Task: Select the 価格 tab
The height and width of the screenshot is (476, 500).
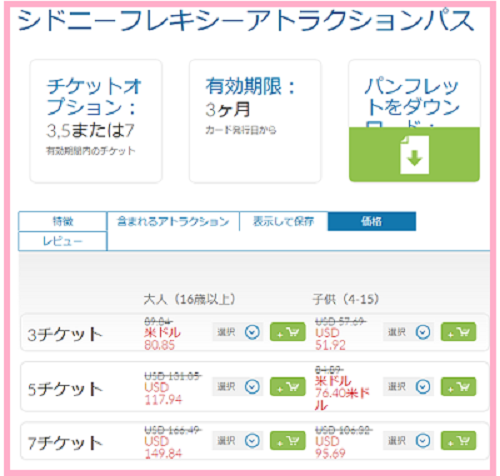Action: [x=372, y=221]
